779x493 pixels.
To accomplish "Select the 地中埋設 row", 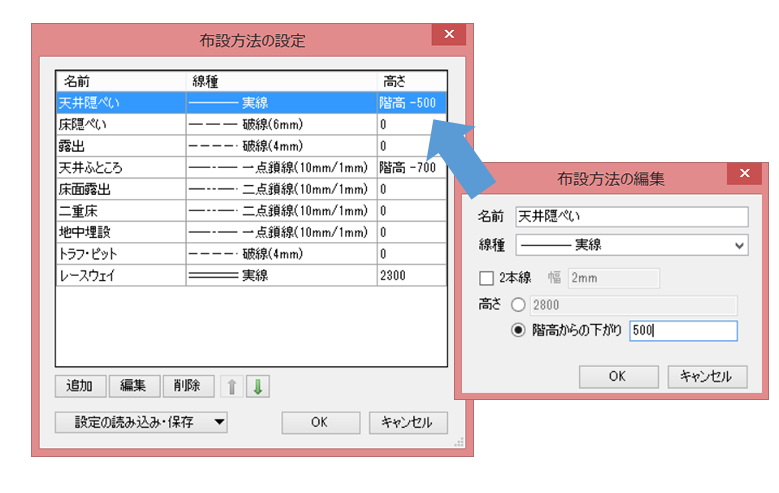I will click(251, 232).
